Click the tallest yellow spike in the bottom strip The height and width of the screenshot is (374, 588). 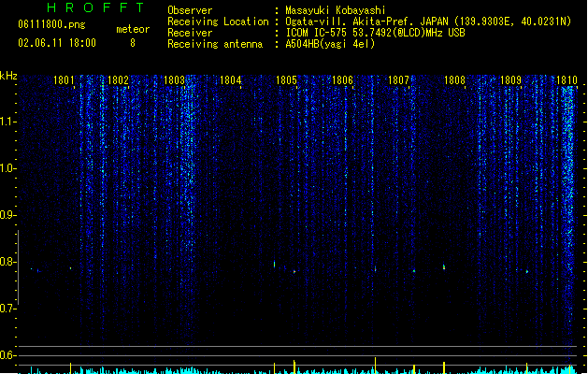pos(375,366)
